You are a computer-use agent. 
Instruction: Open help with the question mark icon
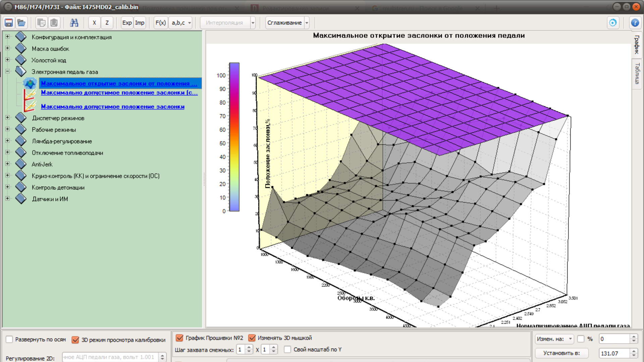(x=635, y=23)
